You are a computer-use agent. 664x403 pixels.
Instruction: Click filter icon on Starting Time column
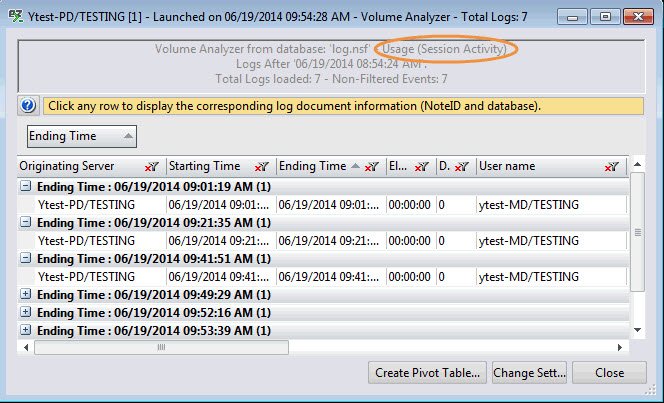(x=262, y=167)
